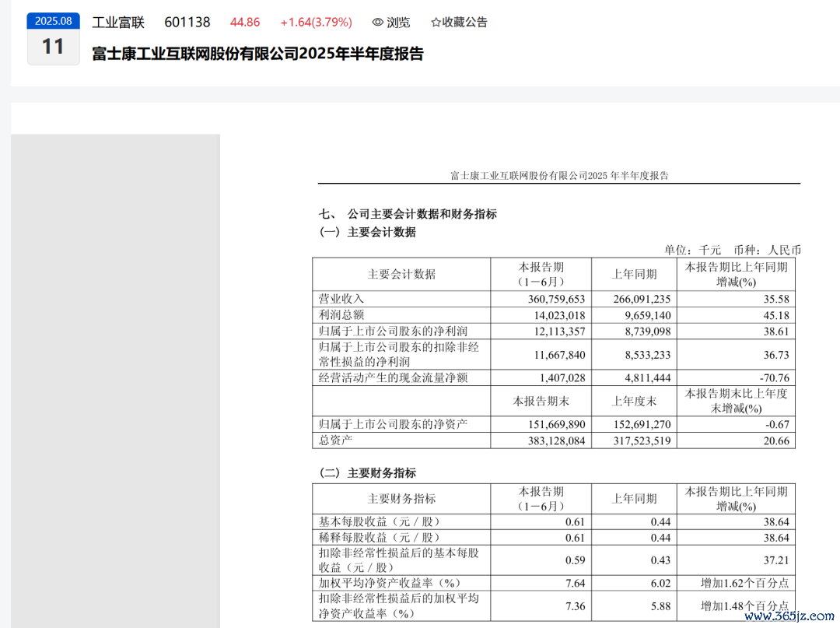Select the stock price 44.86
Screen dimensions: 840x628
coord(245,23)
